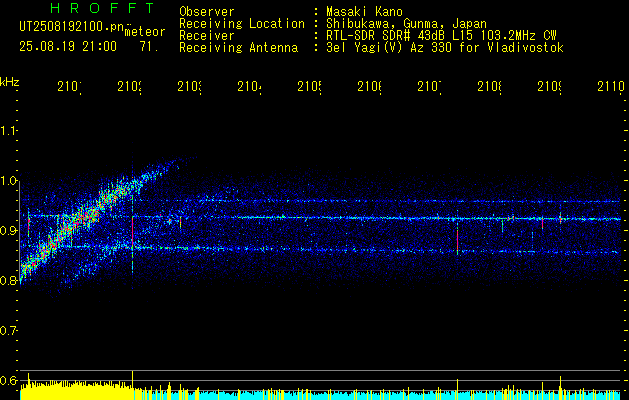Select the filename UT2508192100.pn
The height and width of the screenshot is (400, 629).
71,27
